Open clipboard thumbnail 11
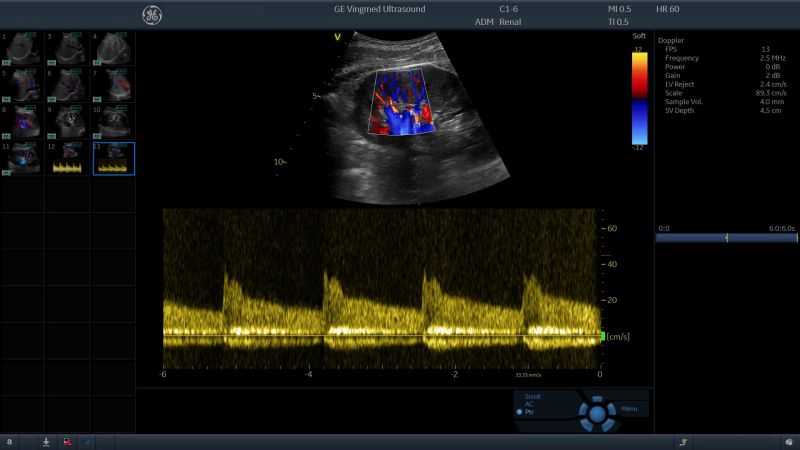 tap(22, 159)
